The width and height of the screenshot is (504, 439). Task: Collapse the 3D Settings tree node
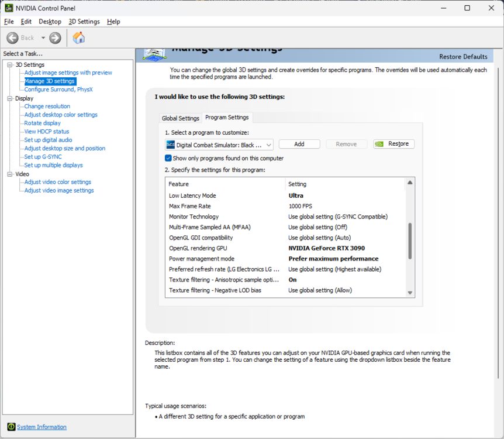coord(10,65)
